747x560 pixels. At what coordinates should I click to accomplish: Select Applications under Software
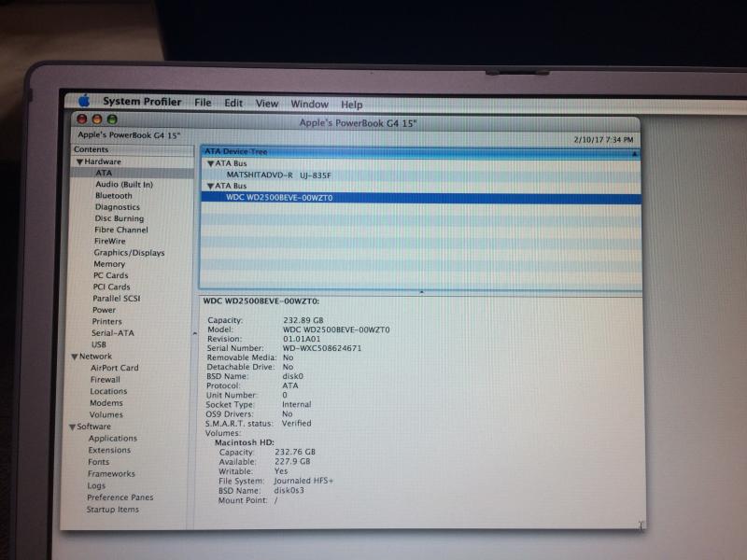click(112, 438)
